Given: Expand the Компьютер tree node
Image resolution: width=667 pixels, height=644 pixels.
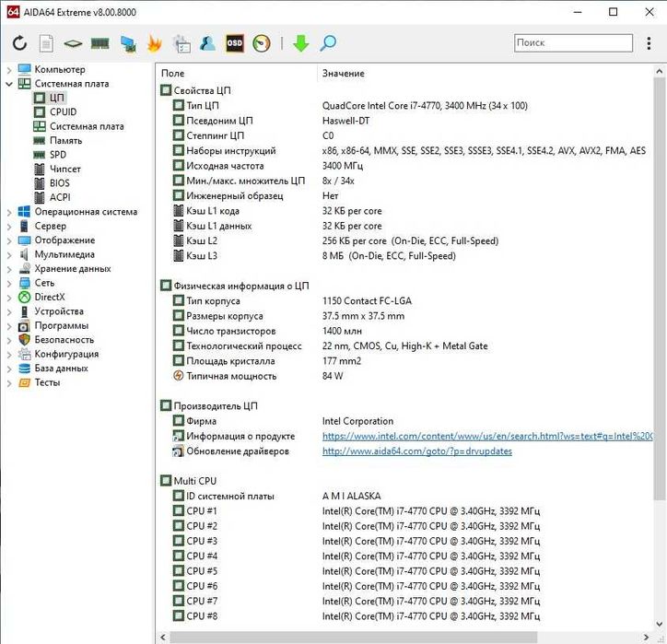Looking at the screenshot, I should pos(9,69).
